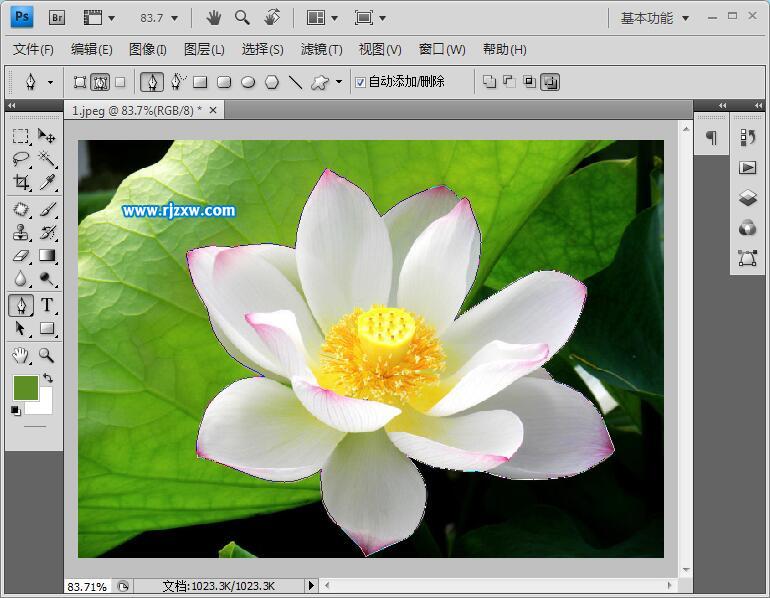This screenshot has width=770, height=598.
Task: Uncheck the 自动添加/删除 checkbox
Action: pyautogui.click(x=360, y=82)
